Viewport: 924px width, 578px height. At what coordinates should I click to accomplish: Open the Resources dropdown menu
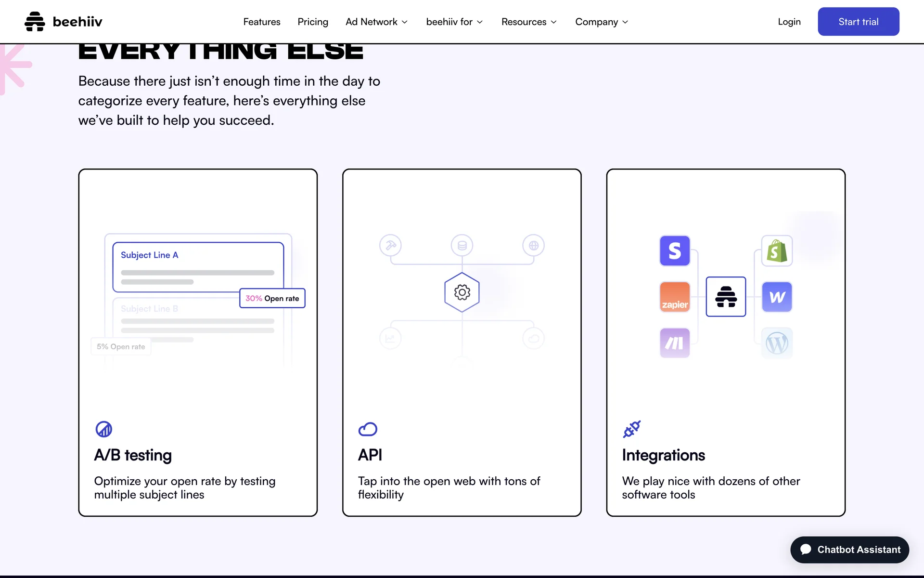pos(529,22)
